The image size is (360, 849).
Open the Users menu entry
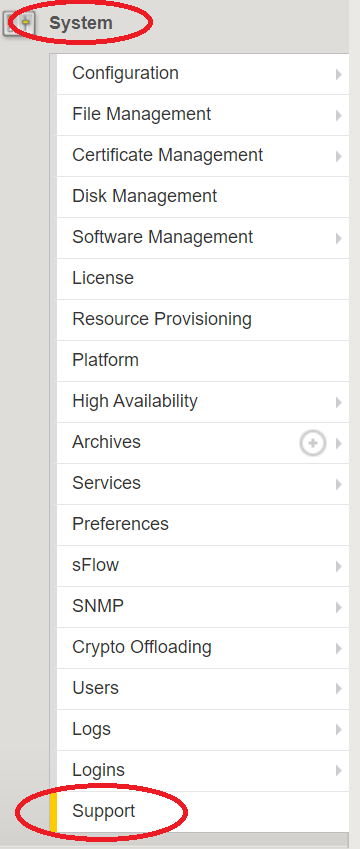click(203, 689)
